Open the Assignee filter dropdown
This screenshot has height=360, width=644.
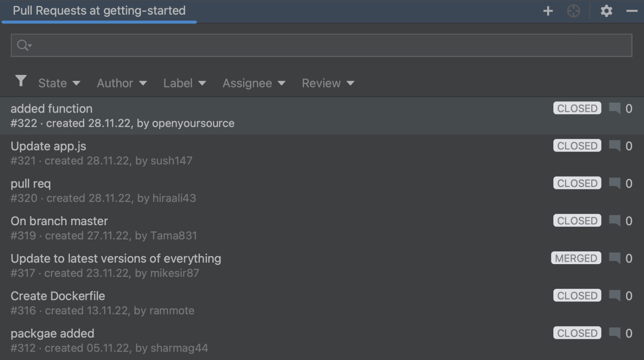point(253,83)
